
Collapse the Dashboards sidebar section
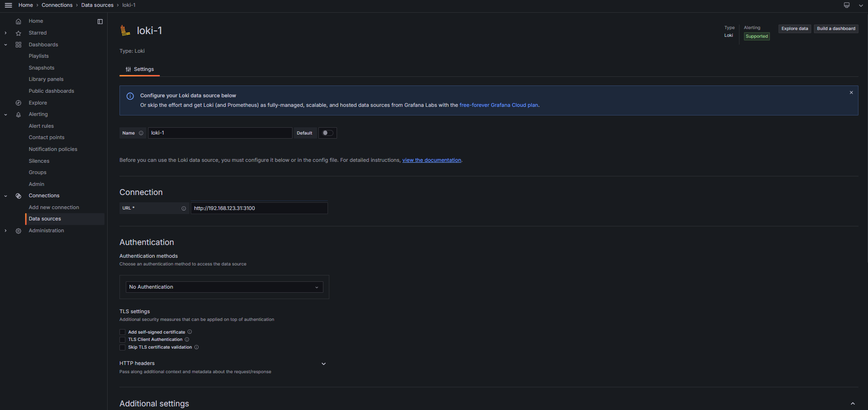pyautogui.click(x=5, y=45)
